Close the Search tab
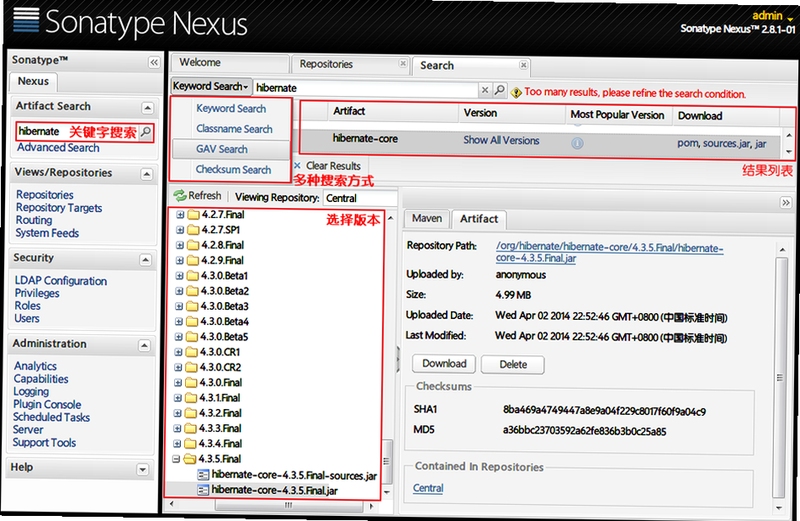 (523, 65)
